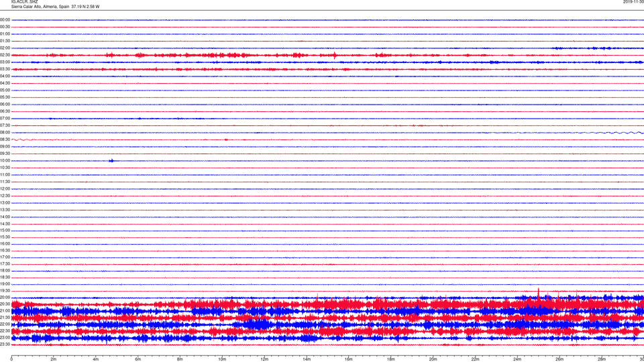Click on the 11:30 time label
Viewport: 644px width, 362px height.
(5, 182)
